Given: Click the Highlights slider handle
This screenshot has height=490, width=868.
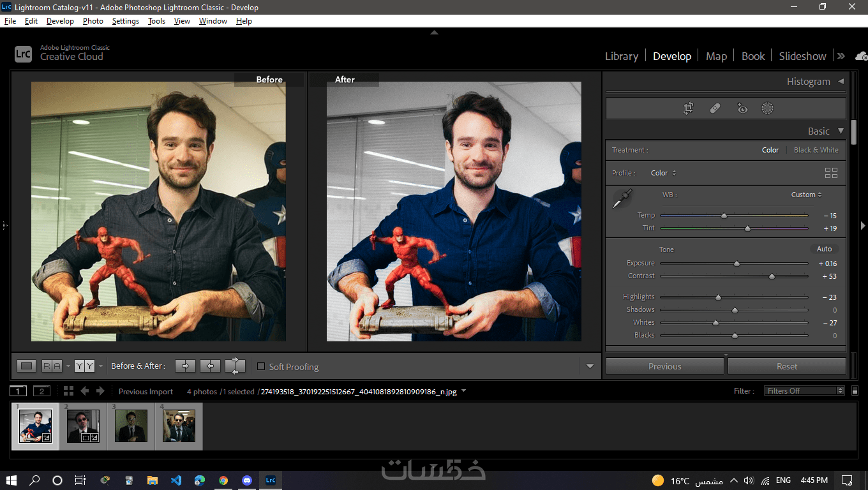Looking at the screenshot, I should pyautogui.click(x=718, y=297).
